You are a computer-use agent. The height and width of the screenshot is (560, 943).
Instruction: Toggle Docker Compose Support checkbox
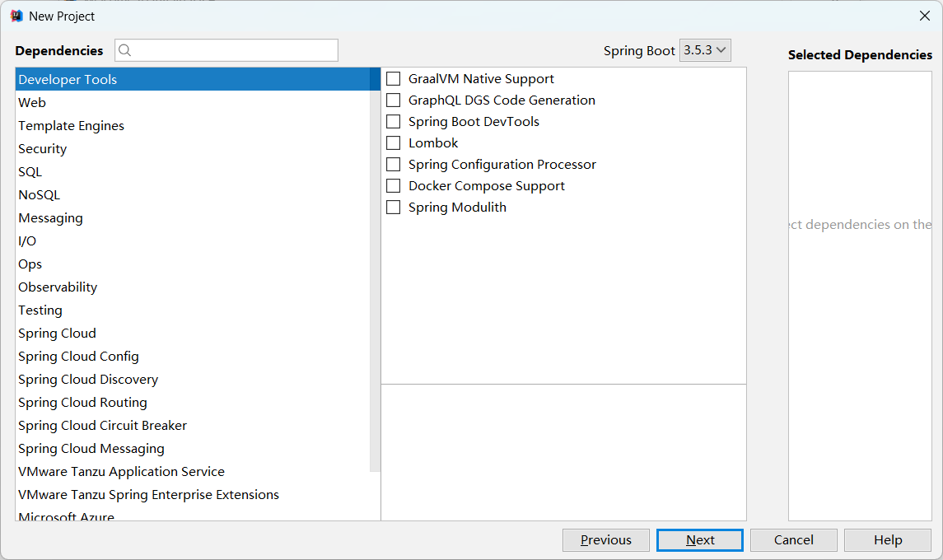394,186
